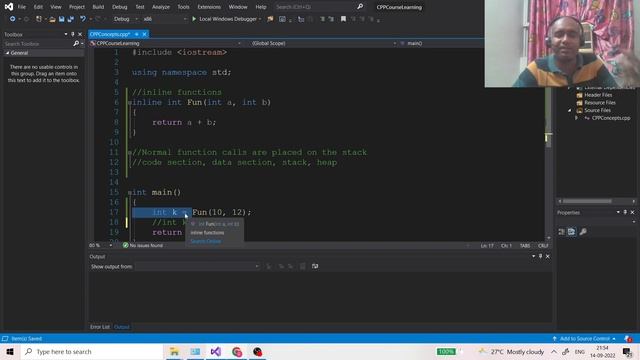Image resolution: width=640 pixels, height=360 pixels.
Task: Click the Visual Studio logo icon
Action: coord(9,7)
